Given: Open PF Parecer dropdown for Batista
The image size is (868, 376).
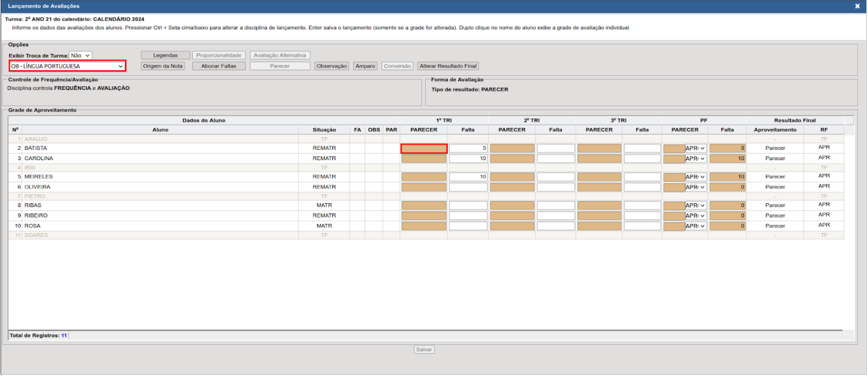Looking at the screenshot, I should 695,148.
